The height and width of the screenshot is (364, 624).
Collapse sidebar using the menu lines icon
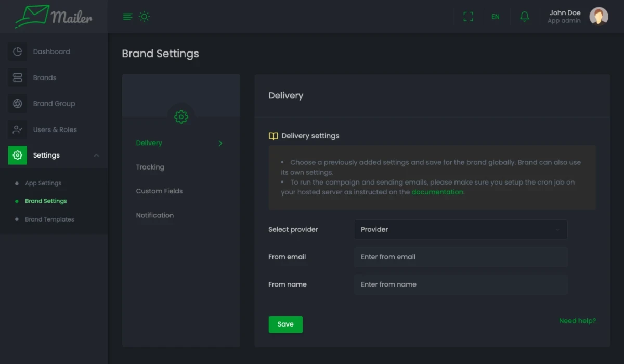[127, 17]
